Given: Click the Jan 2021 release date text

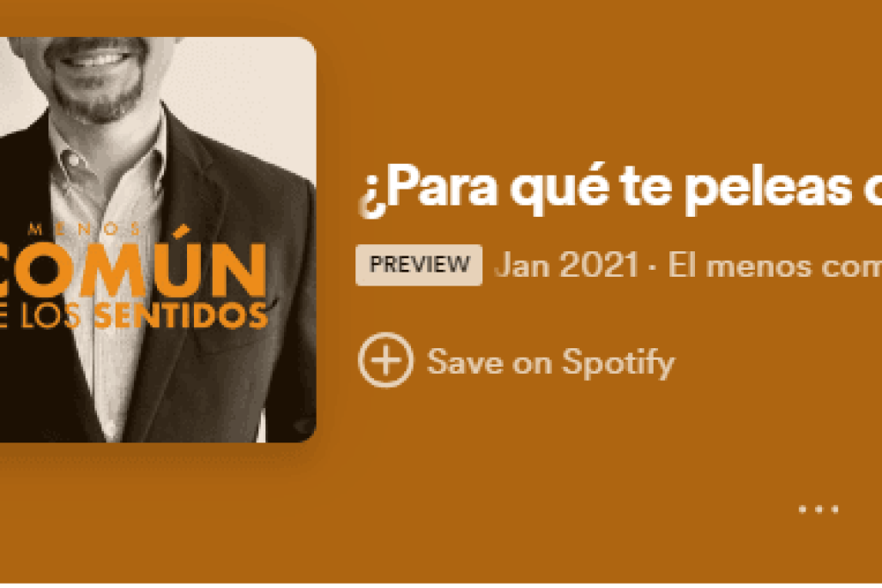Looking at the screenshot, I should point(567,265).
